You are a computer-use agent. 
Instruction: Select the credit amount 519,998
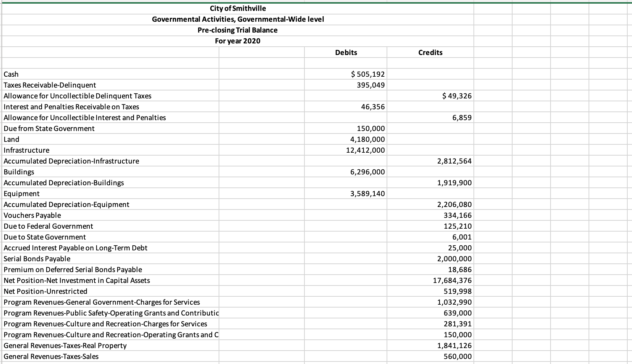(458, 291)
